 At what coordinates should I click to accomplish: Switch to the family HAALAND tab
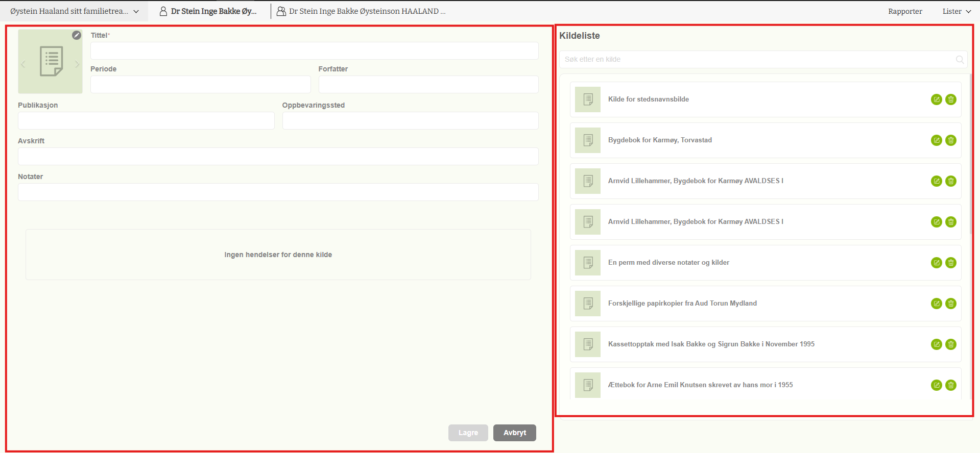361,11
